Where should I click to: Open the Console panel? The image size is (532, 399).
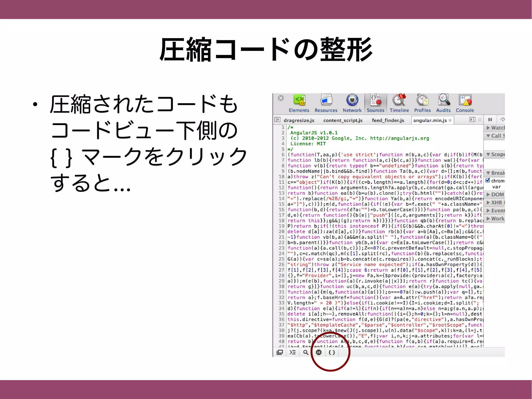point(465,103)
